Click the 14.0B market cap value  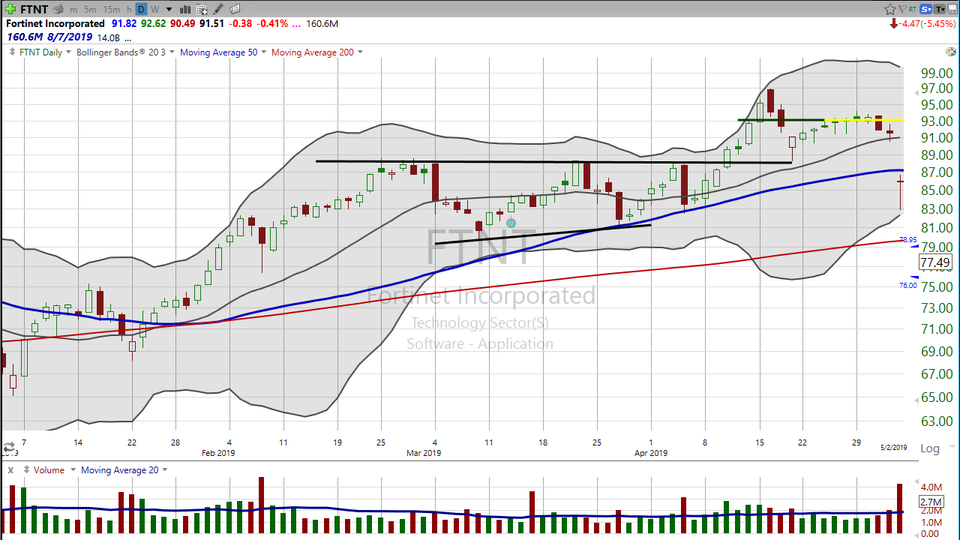click(x=108, y=37)
